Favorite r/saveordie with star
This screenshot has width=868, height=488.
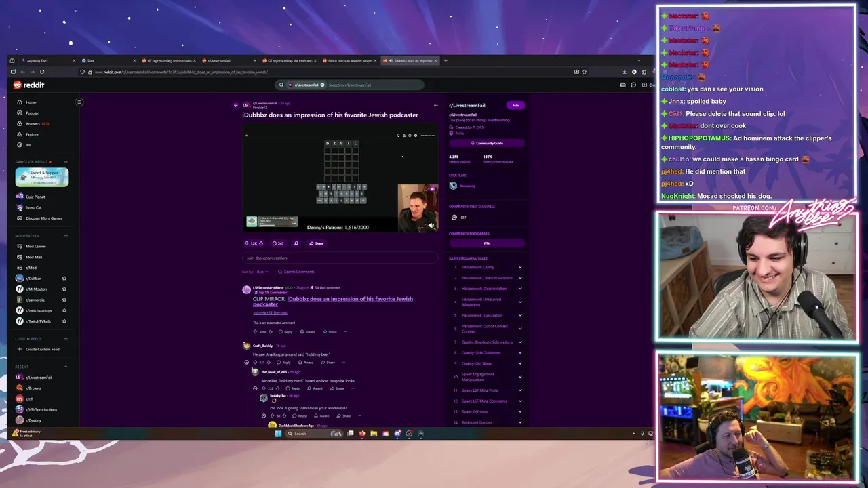coord(64,300)
